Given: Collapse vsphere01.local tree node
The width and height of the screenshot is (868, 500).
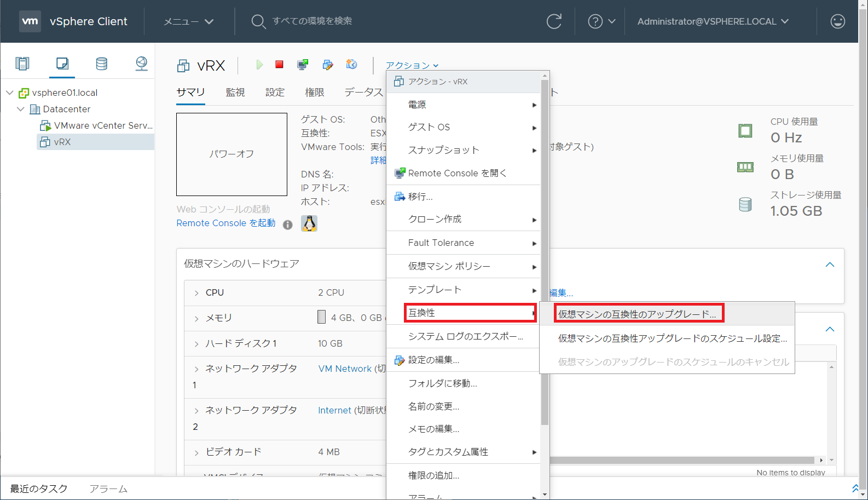Looking at the screenshot, I should (x=10, y=93).
